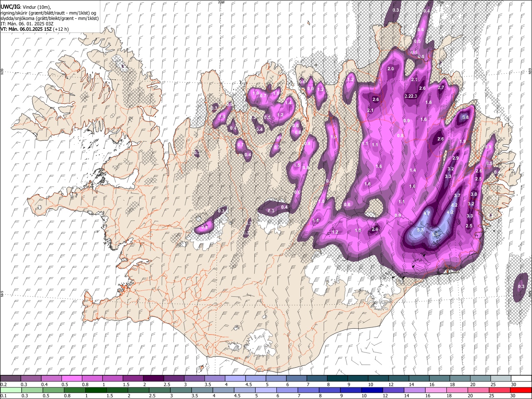Click the 'rigning/skúrir (grænt/blátt/rautt' legend description line
The height and width of the screenshot is (399, 532).
(x=48, y=12)
